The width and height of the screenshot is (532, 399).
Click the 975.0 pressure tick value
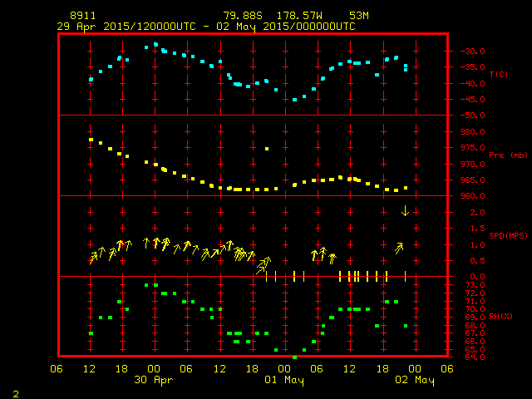coord(472,148)
